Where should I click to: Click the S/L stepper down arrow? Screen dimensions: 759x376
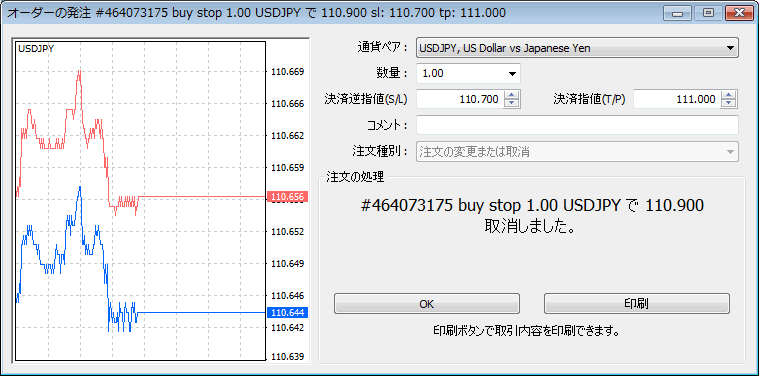click(512, 104)
